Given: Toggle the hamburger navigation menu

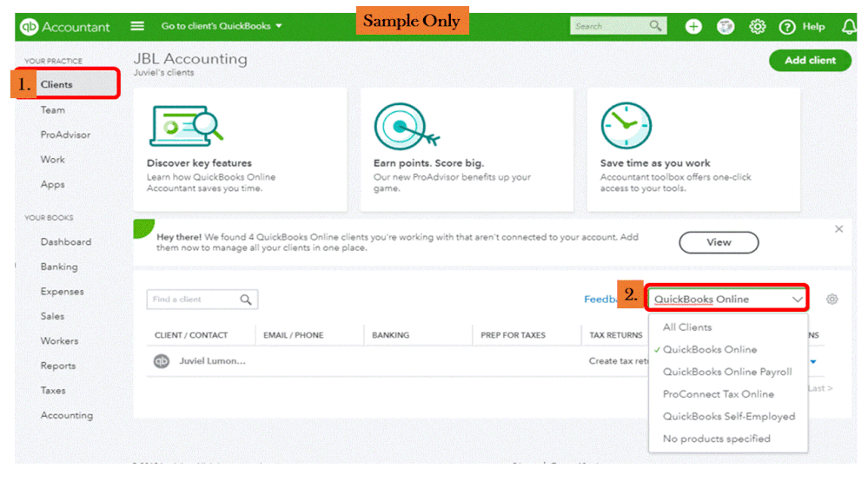Looking at the screenshot, I should coord(137,26).
